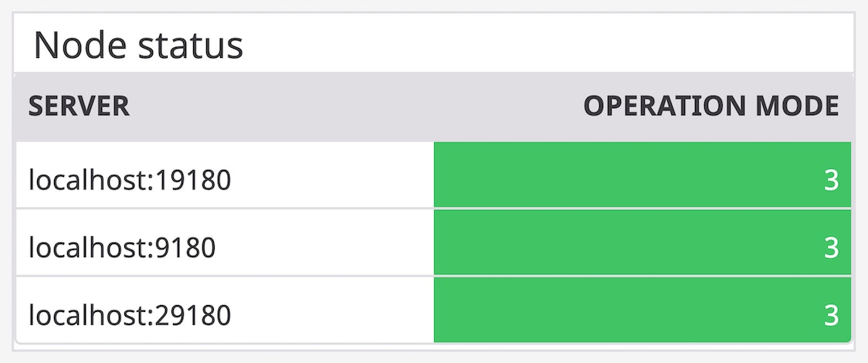Click the green cell for localhost:9180

point(641,243)
